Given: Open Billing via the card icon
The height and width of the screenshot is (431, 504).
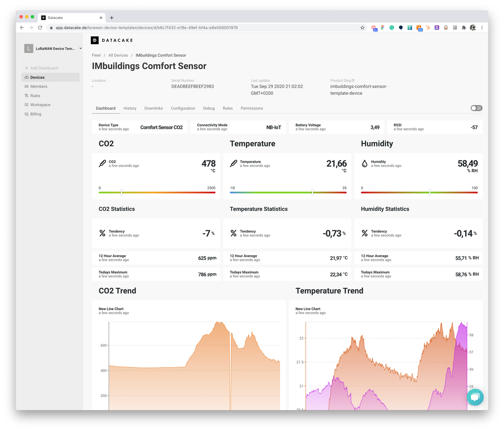Looking at the screenshot, I should [x=26, y=114].
